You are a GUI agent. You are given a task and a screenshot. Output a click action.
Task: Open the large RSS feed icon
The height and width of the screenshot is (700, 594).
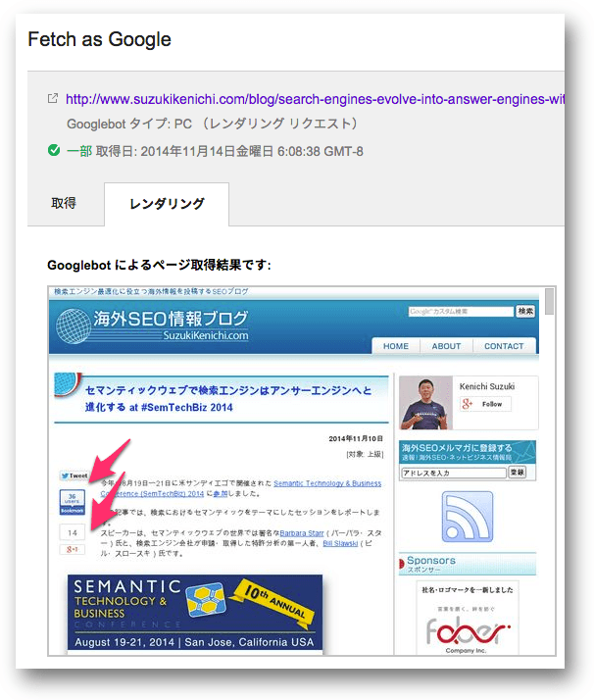[468, 517]
